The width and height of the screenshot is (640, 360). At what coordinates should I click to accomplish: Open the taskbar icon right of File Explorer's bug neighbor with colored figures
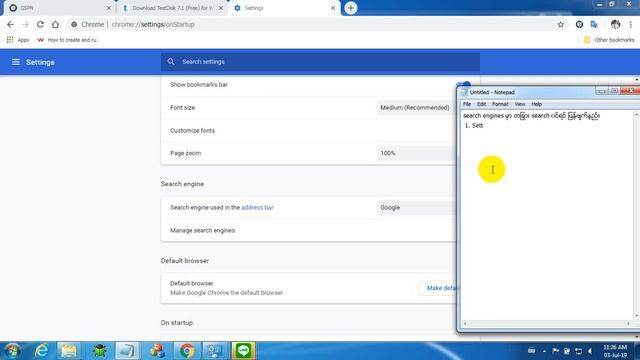157,351
